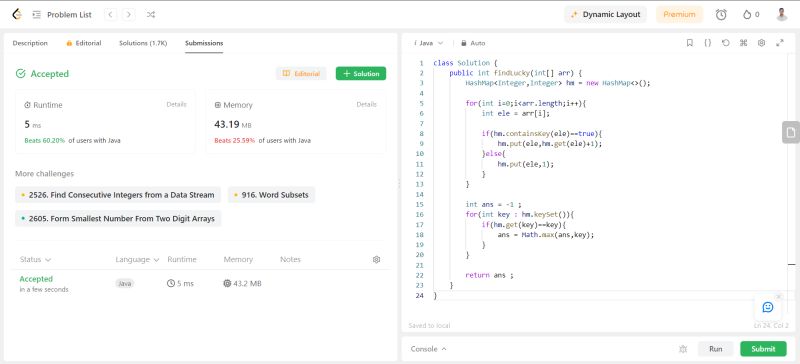Click the green Submit button
The width and height of the screenshot is (800, 364).
[763, 349]
